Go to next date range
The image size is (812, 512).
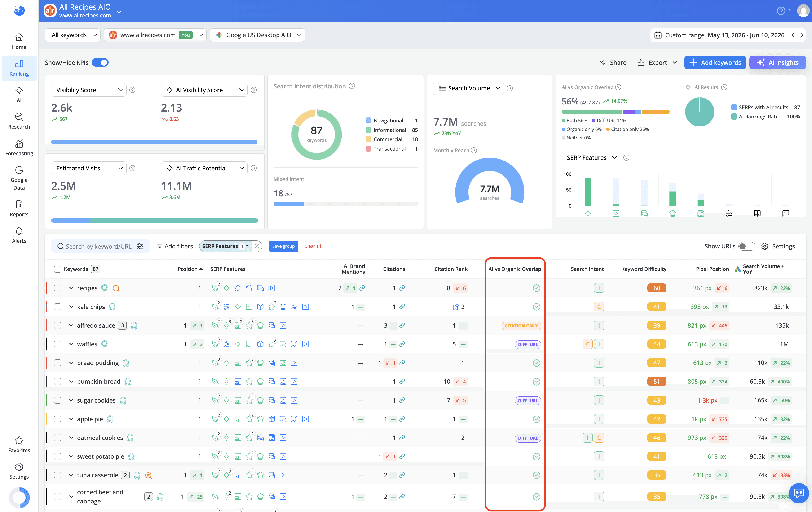[802, 35]
